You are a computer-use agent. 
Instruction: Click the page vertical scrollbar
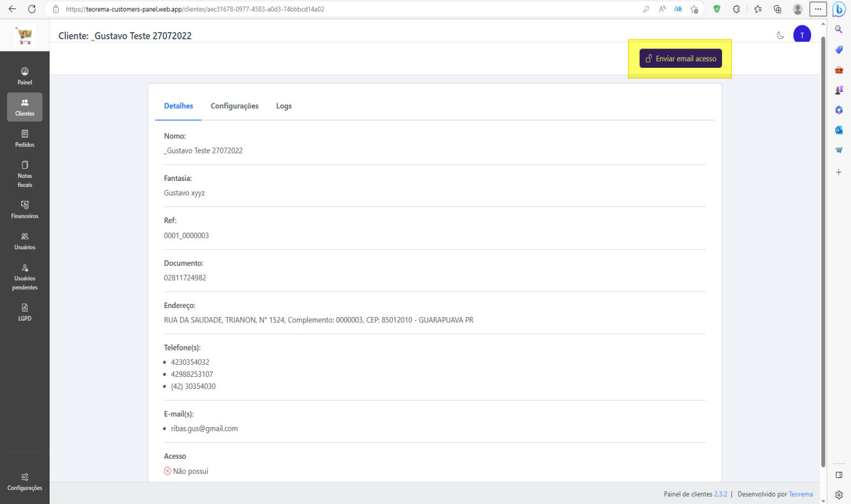(823, 251)
